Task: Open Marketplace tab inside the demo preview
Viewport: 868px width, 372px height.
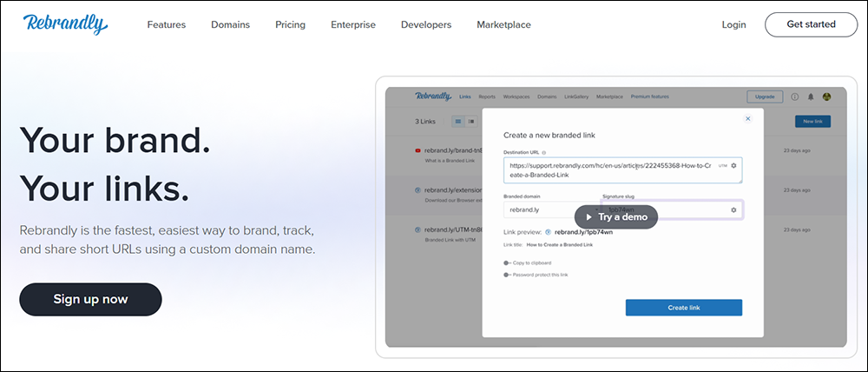Action: 610,96
